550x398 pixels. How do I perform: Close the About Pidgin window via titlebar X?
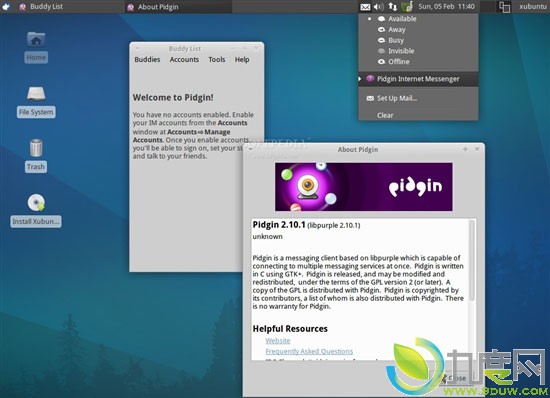477,149
